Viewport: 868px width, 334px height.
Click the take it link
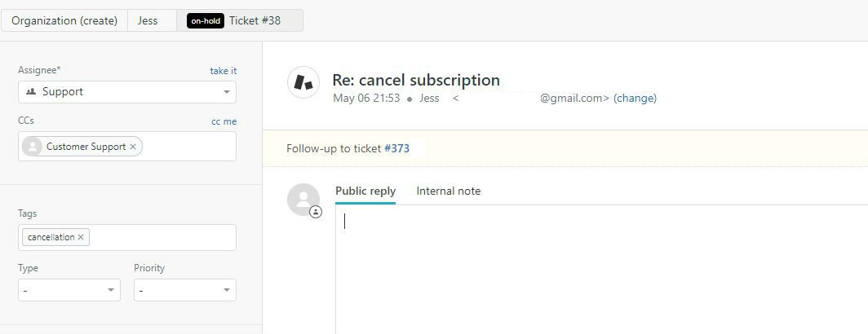pyautogui.click(x=223, y=71)
